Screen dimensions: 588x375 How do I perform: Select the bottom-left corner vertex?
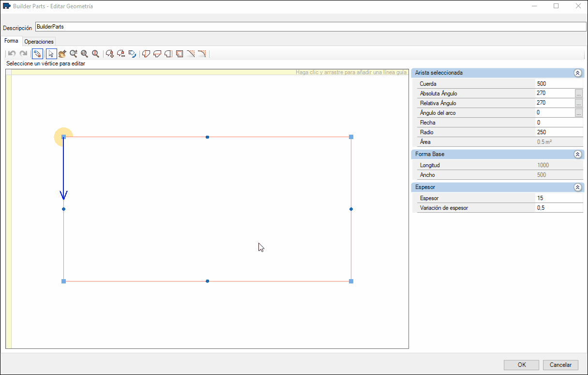coord(63,281)
